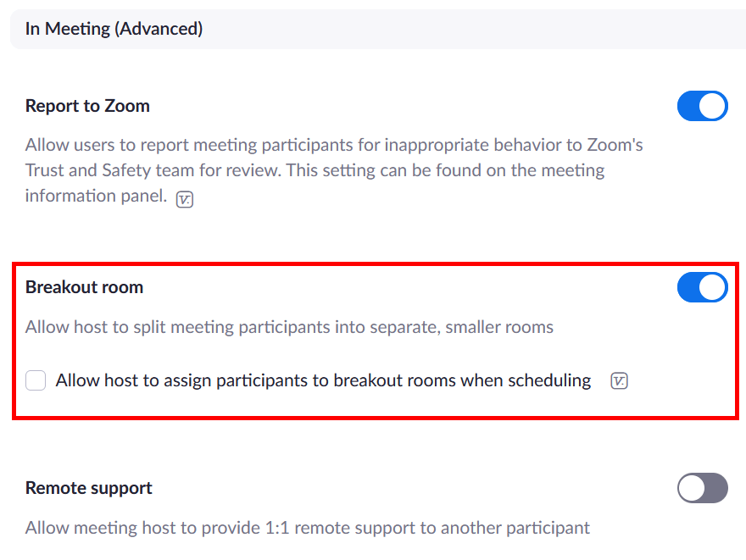Disable the Breakout room switch
This screenshot has height=560, width=746.
[702, 288]
